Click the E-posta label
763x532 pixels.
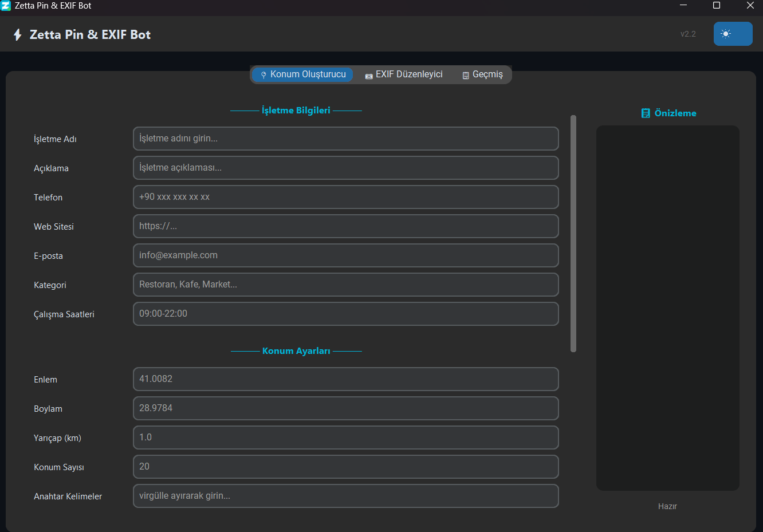pos(48,256)
